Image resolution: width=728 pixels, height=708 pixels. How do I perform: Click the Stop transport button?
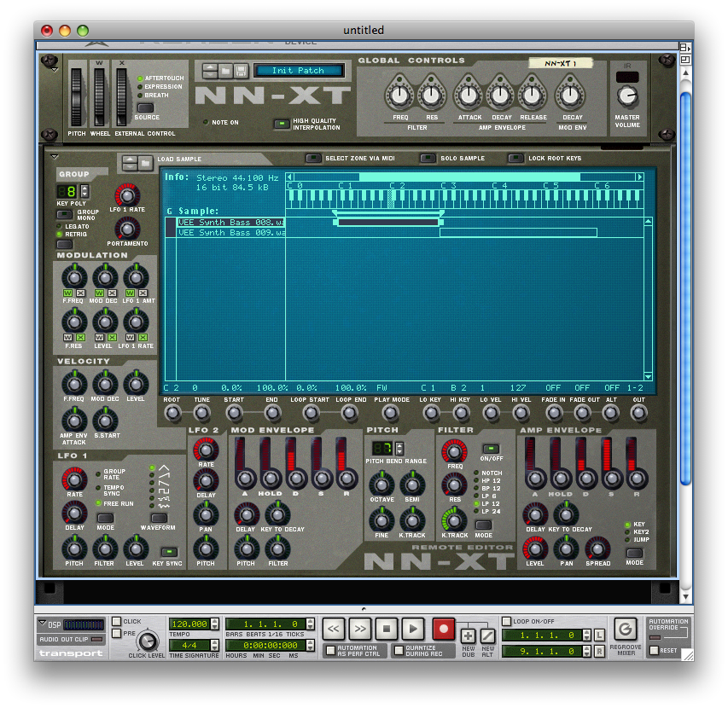pos(387,630)
